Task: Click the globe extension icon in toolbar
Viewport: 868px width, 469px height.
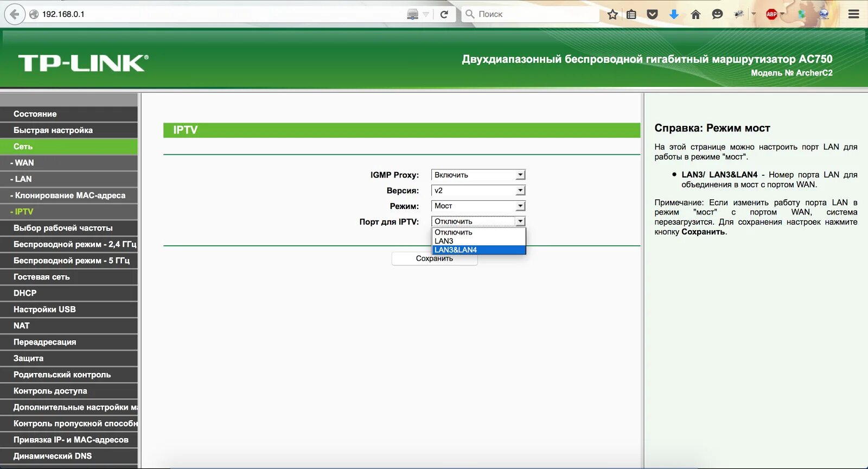Action: [824, 14]
